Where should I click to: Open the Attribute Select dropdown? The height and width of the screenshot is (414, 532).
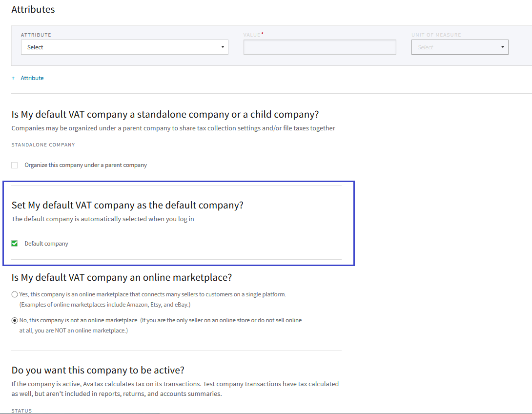[124, 47]
